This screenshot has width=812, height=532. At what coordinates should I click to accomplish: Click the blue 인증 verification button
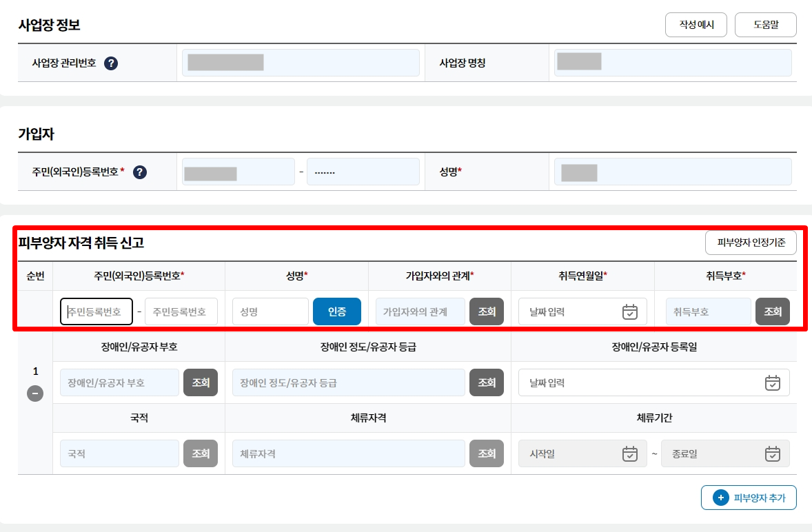(x=336, y=311)
